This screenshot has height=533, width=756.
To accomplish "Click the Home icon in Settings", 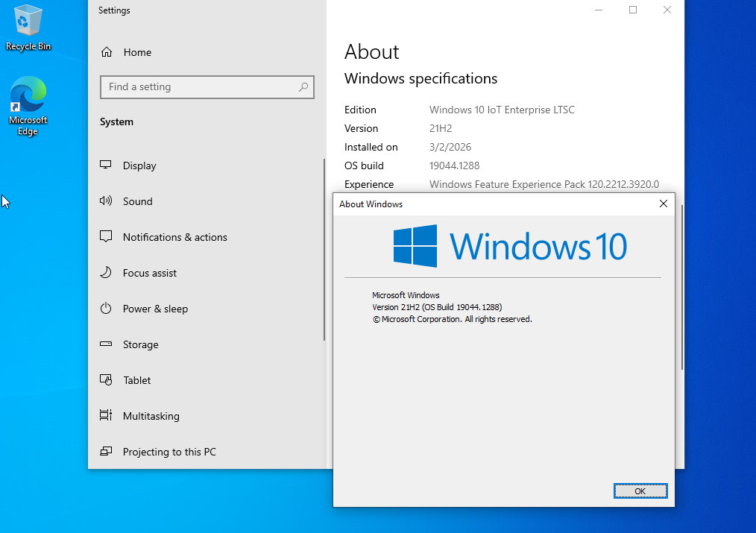I will click(107, 52).
